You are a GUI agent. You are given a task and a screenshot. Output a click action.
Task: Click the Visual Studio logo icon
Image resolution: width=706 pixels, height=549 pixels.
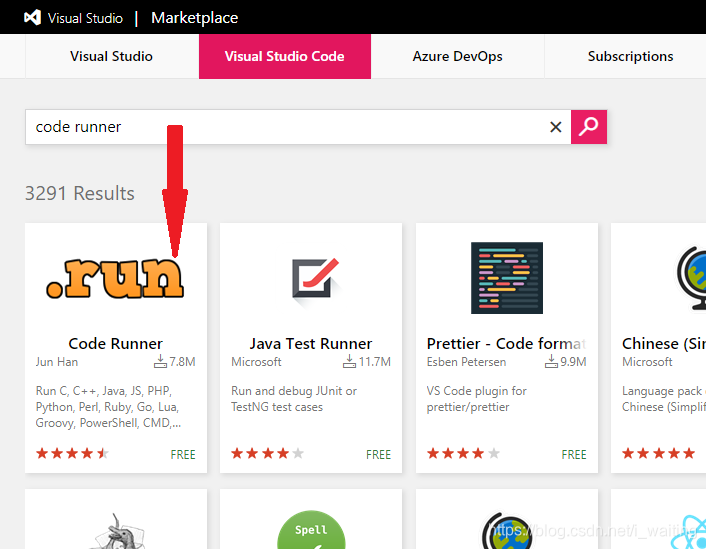(32, 18)
